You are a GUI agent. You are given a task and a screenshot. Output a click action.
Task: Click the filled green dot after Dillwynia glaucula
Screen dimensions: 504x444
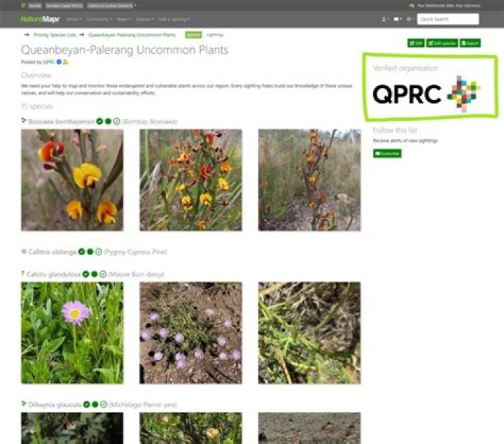(94, 405)
